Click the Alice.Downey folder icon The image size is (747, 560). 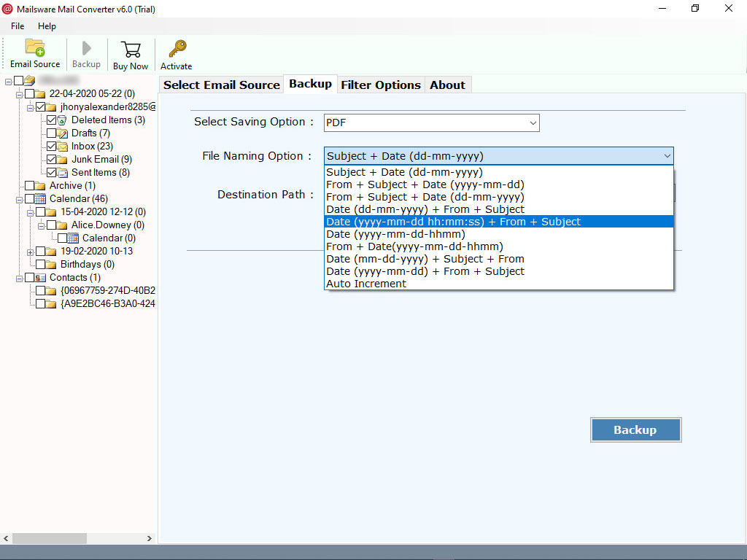63,225
